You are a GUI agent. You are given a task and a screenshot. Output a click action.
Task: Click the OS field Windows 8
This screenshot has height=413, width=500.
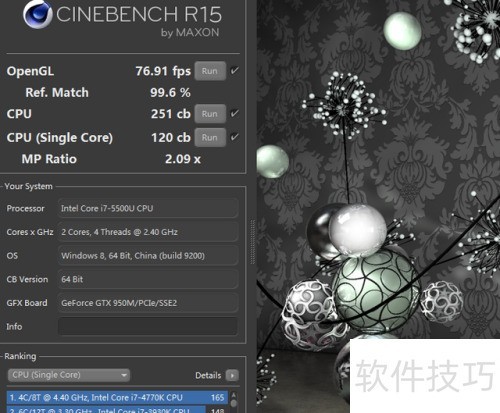coord(148,256)
